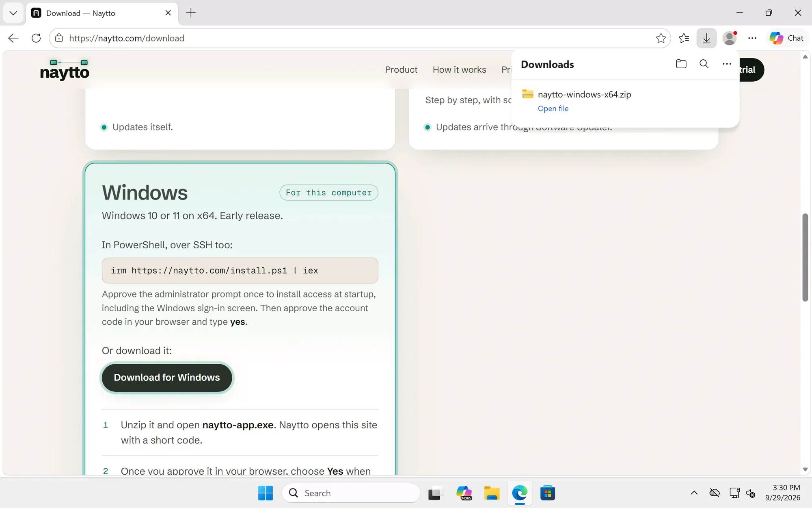
Task: Open downloads folder from Downloads panel
Action: click(681, 64)
